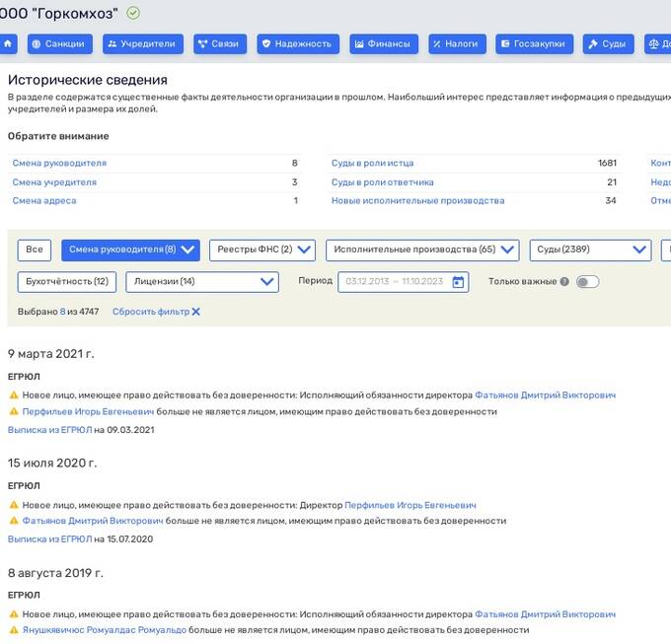671x644 pixels.
Task: Open the calendar icon in Период
Action: click(x=458, y=282)
